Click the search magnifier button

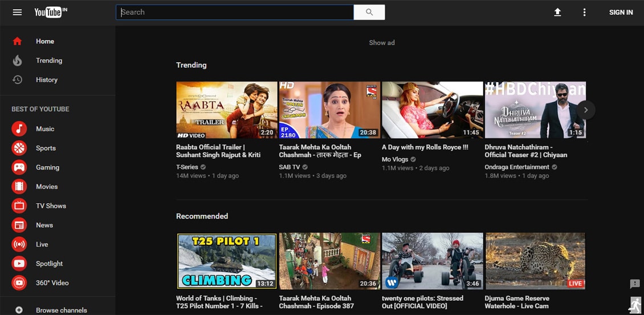point(369,13)
